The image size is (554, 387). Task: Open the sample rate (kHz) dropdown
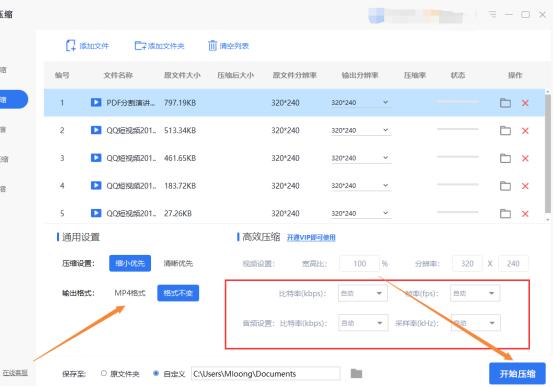point(476,323)
